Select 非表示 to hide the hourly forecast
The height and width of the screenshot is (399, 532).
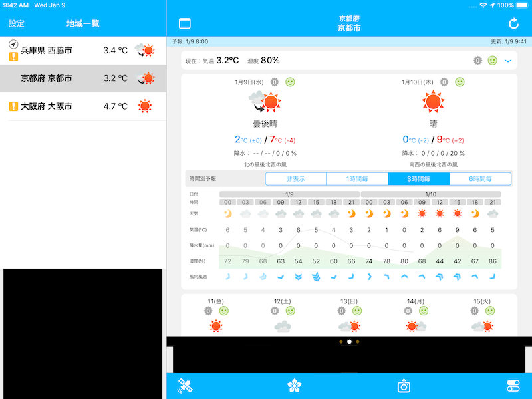pos(296,179)
